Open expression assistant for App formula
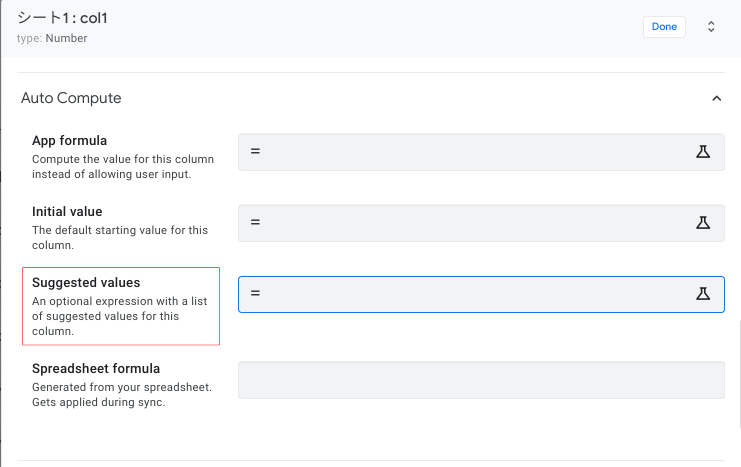The width and height of the screenshot is (741, 467). point(702,151)
